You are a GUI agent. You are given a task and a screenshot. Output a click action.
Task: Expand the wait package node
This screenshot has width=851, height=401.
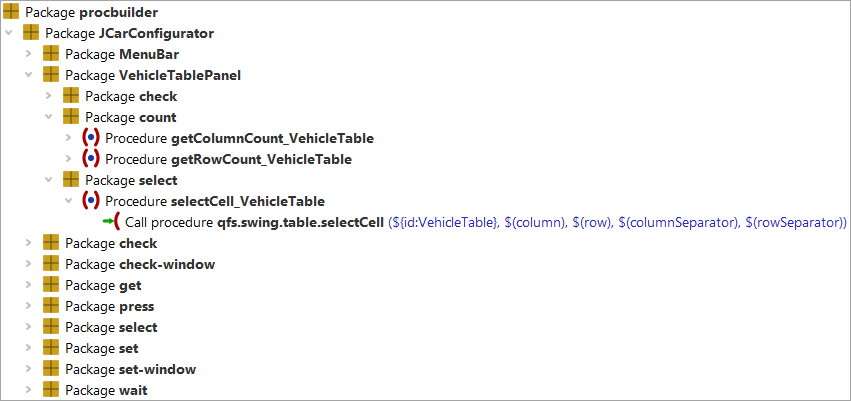28,390
